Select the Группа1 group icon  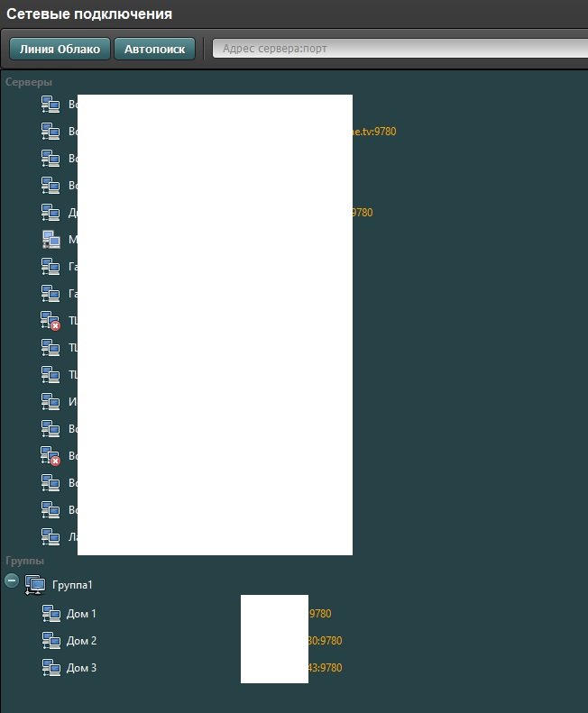coord(34,585)
